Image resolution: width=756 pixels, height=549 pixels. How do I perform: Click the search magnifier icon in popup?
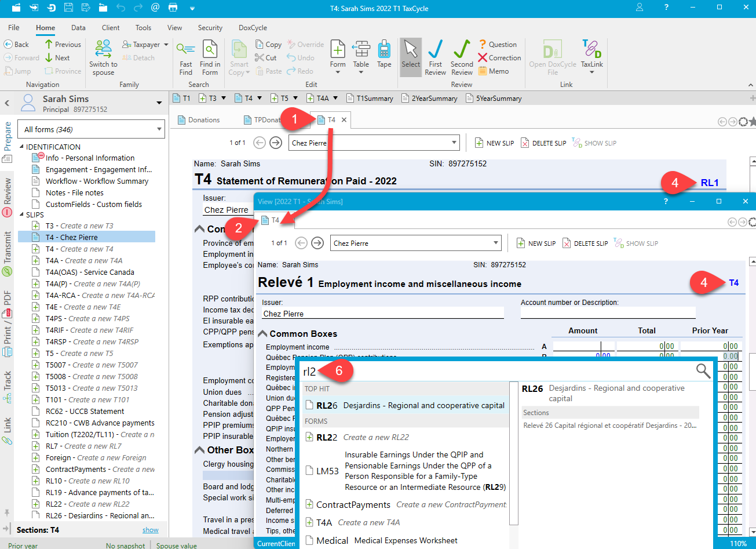pos(703,372)
